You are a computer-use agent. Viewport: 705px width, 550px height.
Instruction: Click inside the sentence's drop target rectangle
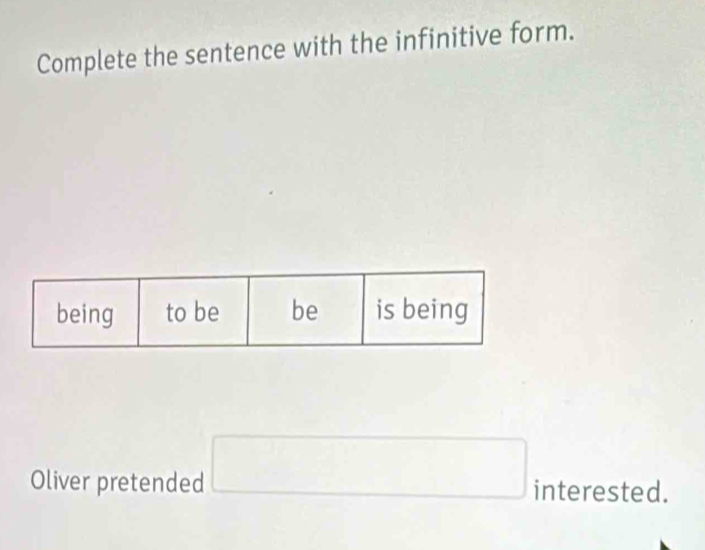[x=369, y=468]
